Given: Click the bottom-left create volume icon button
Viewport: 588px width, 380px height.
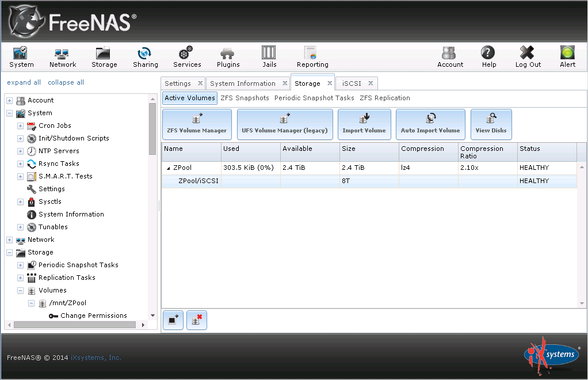Looking at the screenshot, I should point(173,321).
